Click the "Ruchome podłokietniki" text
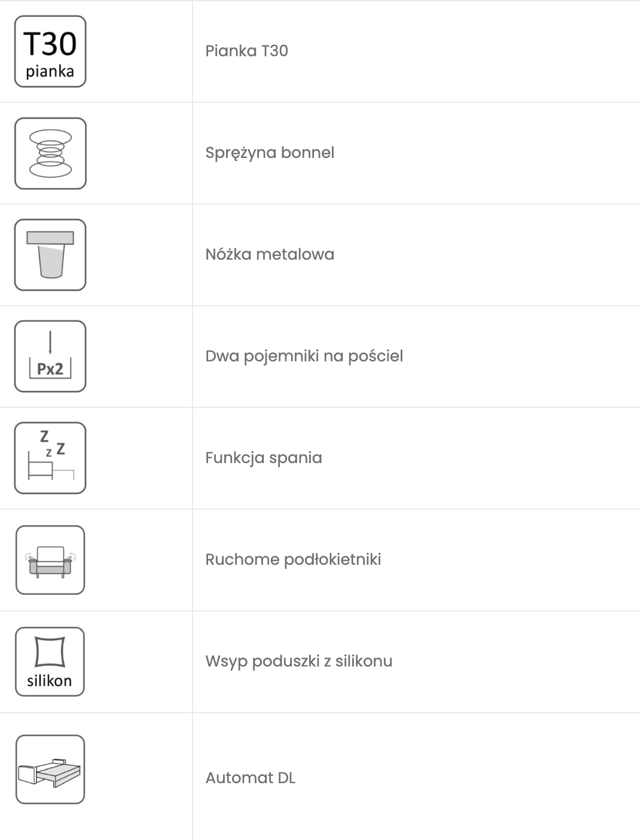 (293, 559)
